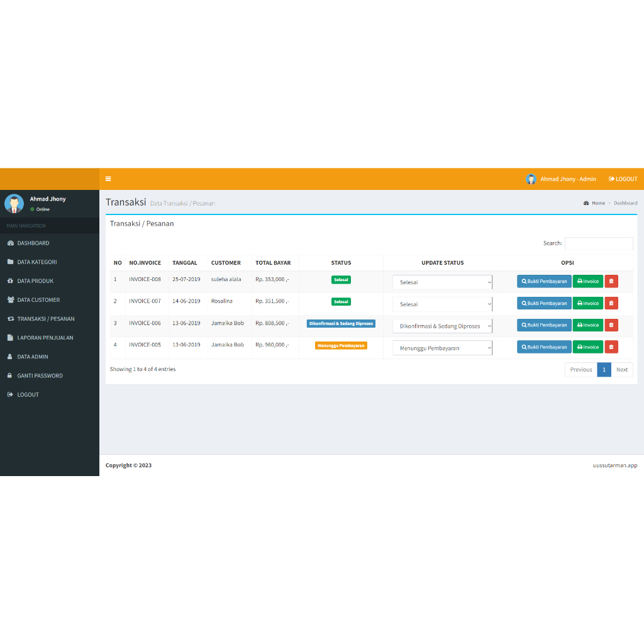Viewport: 644px width, 644px height.
Task: Delete INVOICE-008 using the red trash icon
Action: pyautogui.click(x=611, y=282)
